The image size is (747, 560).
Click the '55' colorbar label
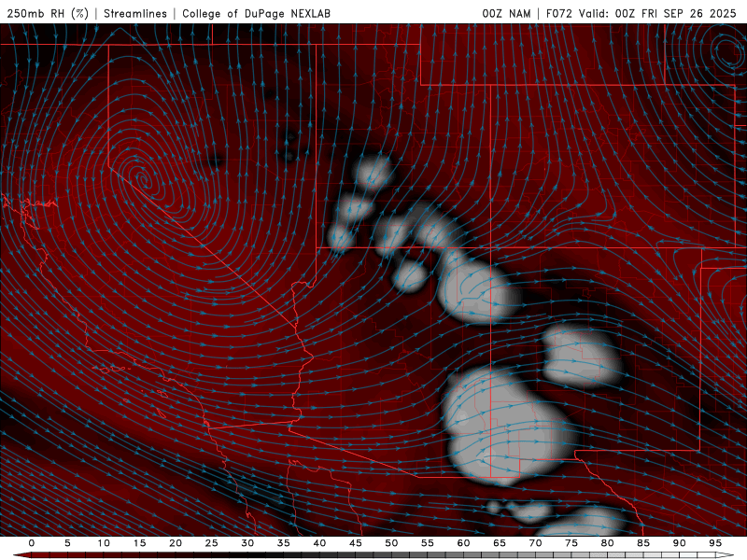pyautogui.click(x=427, y=543)
